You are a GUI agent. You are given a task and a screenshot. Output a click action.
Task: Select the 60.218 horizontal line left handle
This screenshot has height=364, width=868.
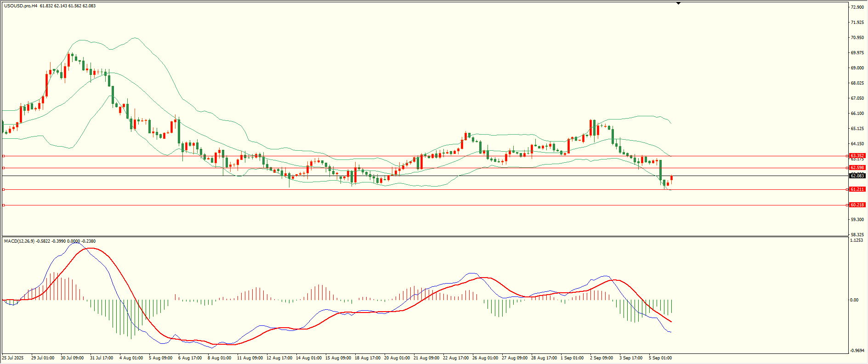pyautogui.click(x=4, y=205)
